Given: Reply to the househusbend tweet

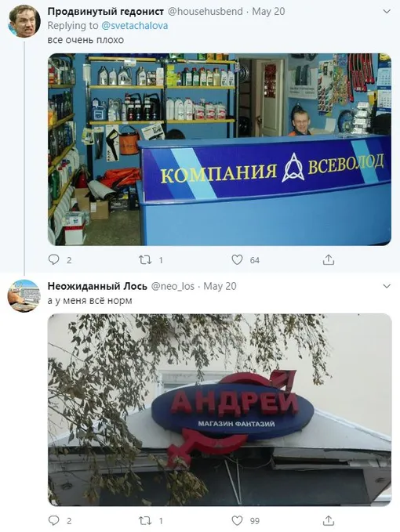Looking at the screenshot, I should 53,260.
